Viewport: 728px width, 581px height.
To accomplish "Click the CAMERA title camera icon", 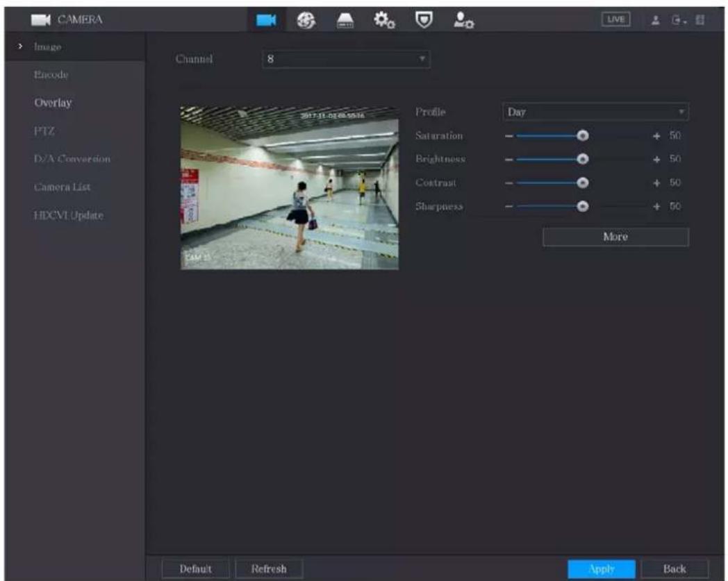I will click(x=40, y=20).
